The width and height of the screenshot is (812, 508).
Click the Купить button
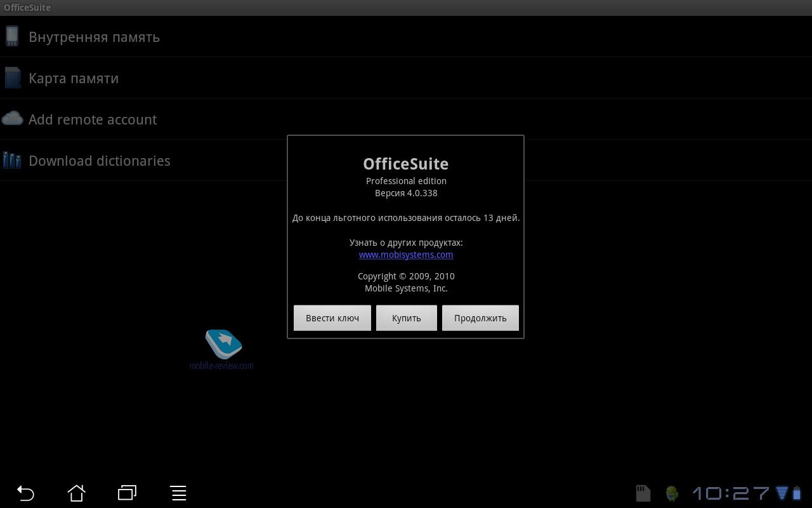(407, 318)
